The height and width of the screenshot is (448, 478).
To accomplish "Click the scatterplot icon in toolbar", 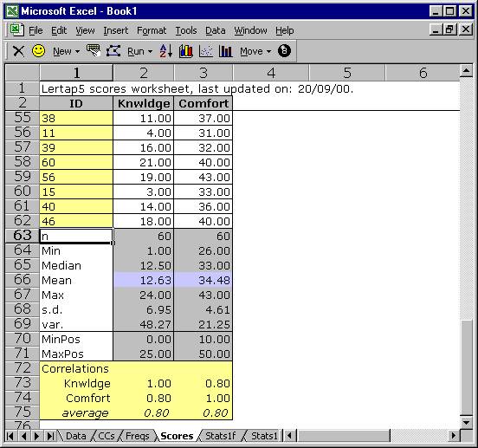I will [x=206, y=51].
